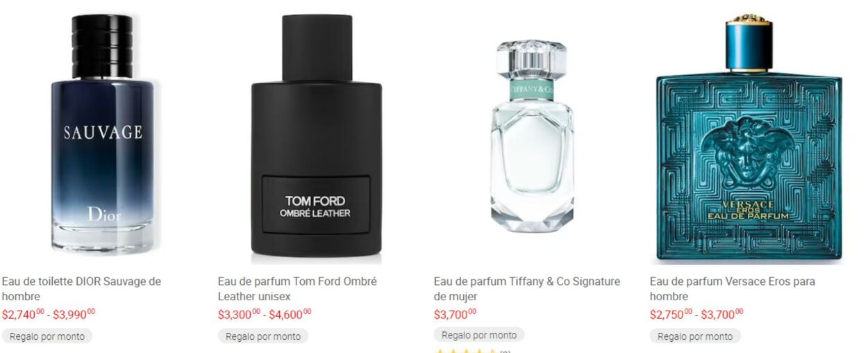The width and height of the screenshot is (868, 353).
Task: Open the Versace Eros para hombre title link
Action: (x=733, y=289)
